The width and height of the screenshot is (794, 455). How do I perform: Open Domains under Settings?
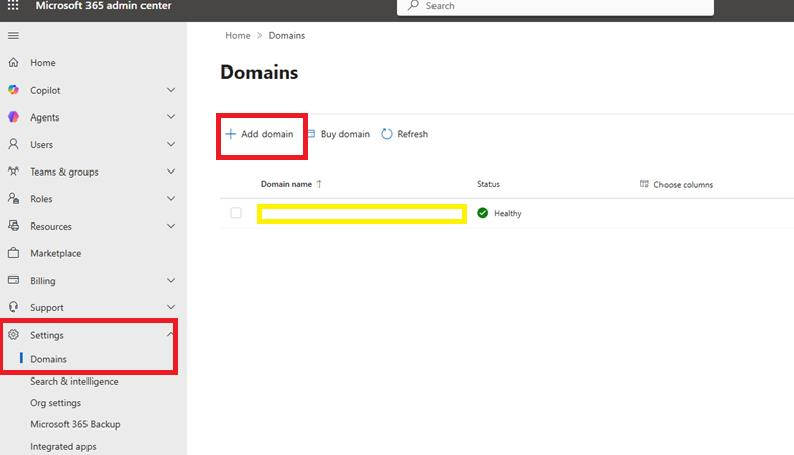point(48,359)
